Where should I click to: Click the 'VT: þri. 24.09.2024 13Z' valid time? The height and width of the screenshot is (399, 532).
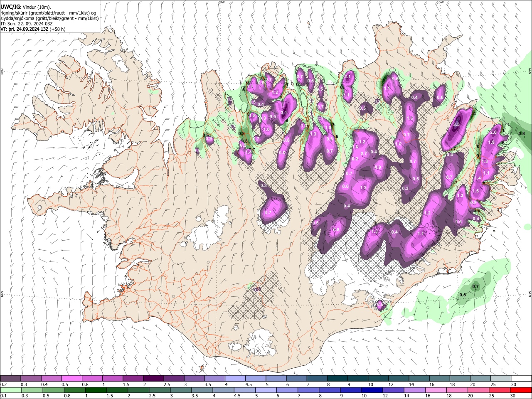point(25,30)
